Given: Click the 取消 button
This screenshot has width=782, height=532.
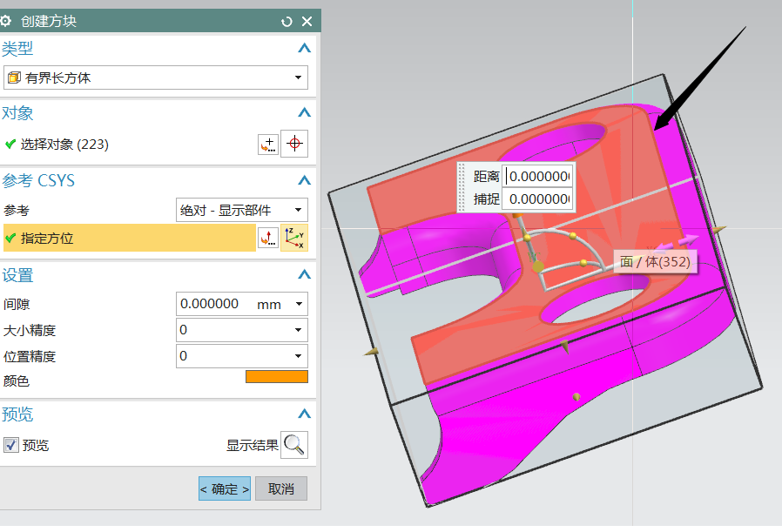Looking at the screenshot, I should [x=281, y=488].
